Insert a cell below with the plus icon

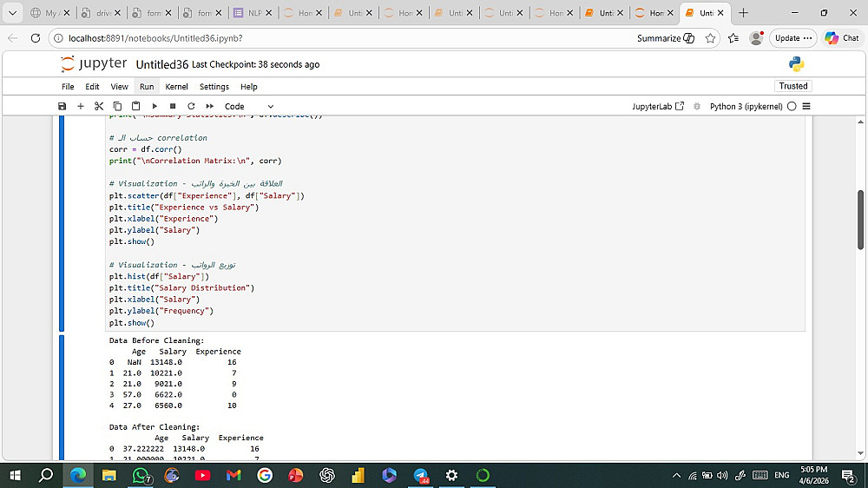(x=80, y=106)
